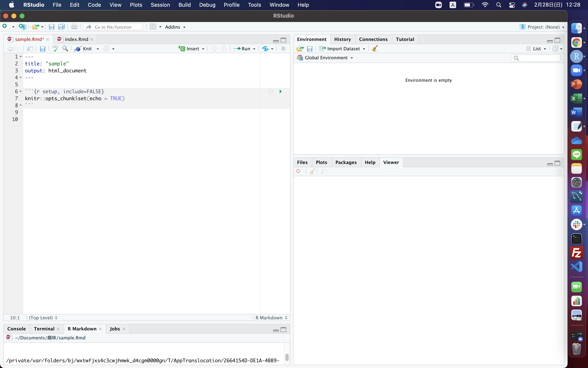Screen dimensions: 588x368
Task: Load a workspace in Environment pane
Action: point(300,49)
